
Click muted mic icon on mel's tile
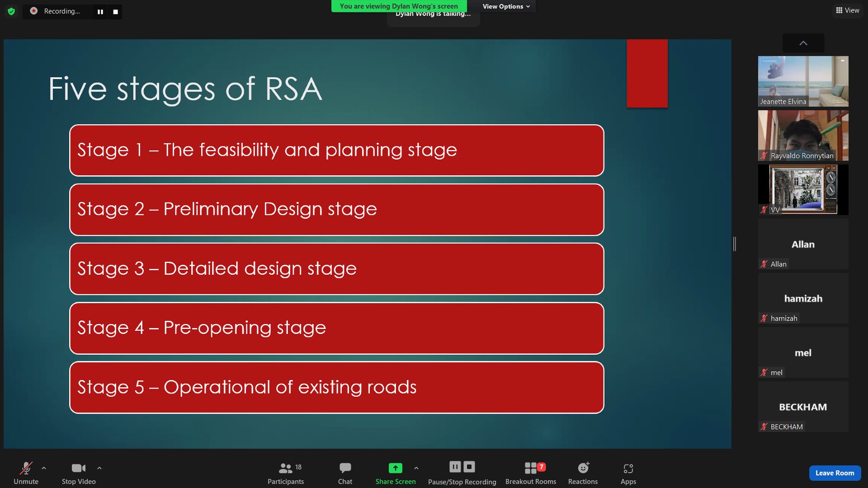point(764,373)
